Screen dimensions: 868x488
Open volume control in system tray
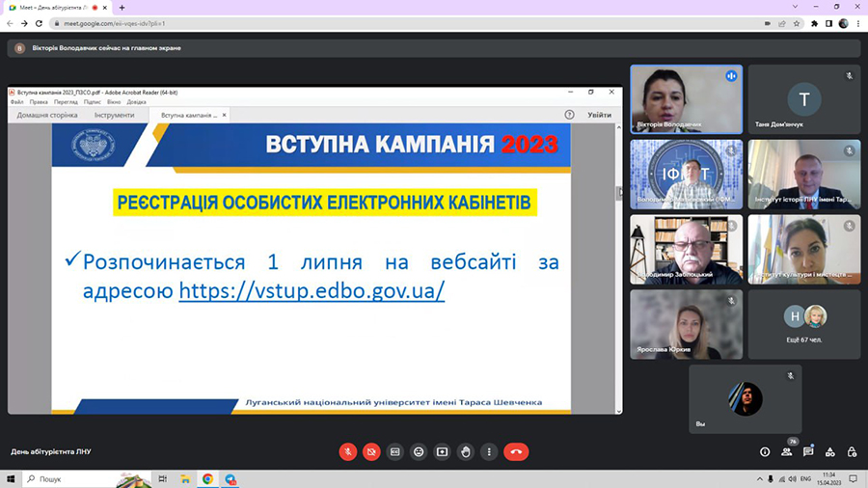point(792,479)
